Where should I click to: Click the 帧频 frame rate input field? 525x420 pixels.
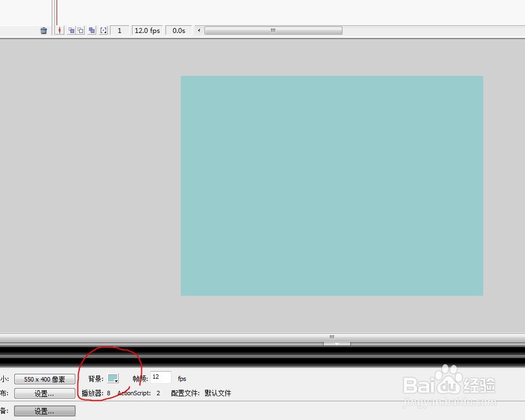[161, 378]
